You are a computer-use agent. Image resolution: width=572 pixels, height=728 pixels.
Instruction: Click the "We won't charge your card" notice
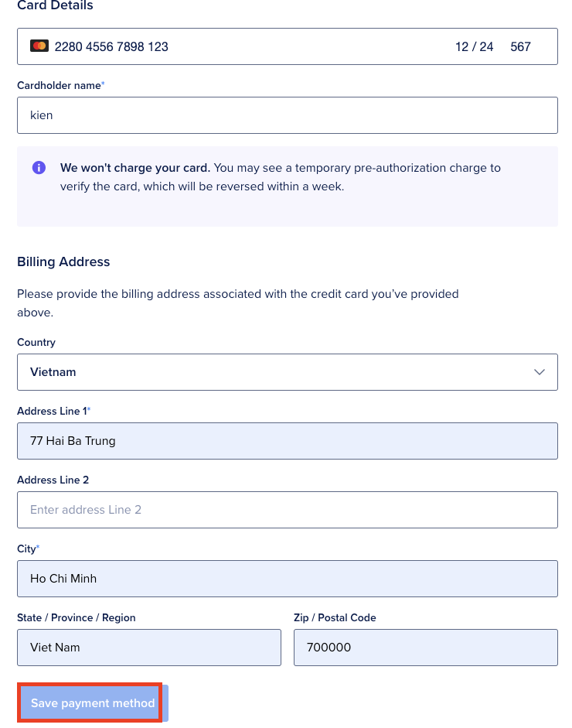134,168
